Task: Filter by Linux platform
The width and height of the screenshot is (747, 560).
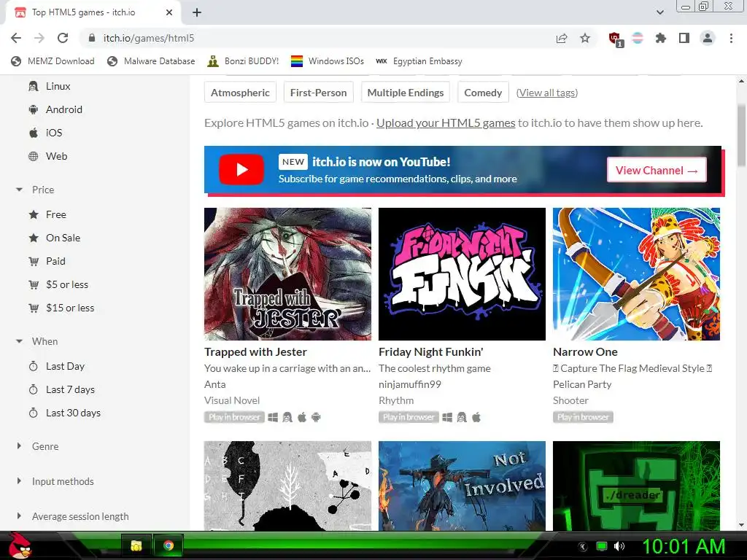Action: [x=50, y=86]
